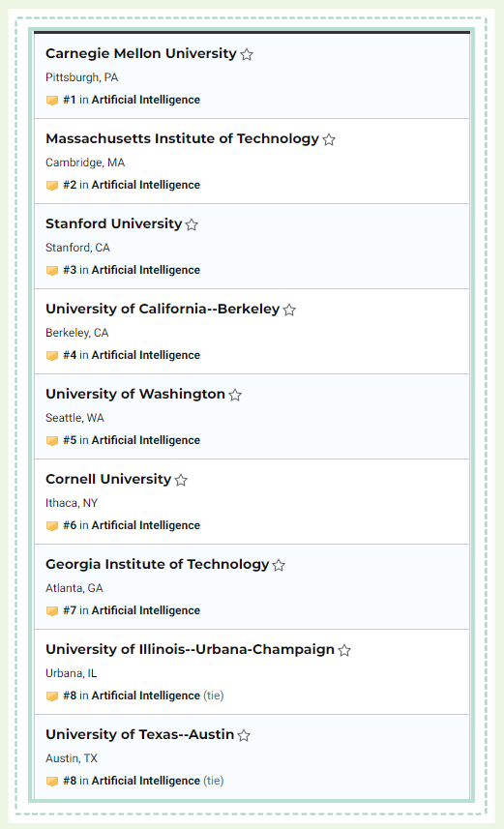Click '#4 in Artificial Intelligence' ranking link
The height and width of the screenshot is (829, 504).
point(132,355)
